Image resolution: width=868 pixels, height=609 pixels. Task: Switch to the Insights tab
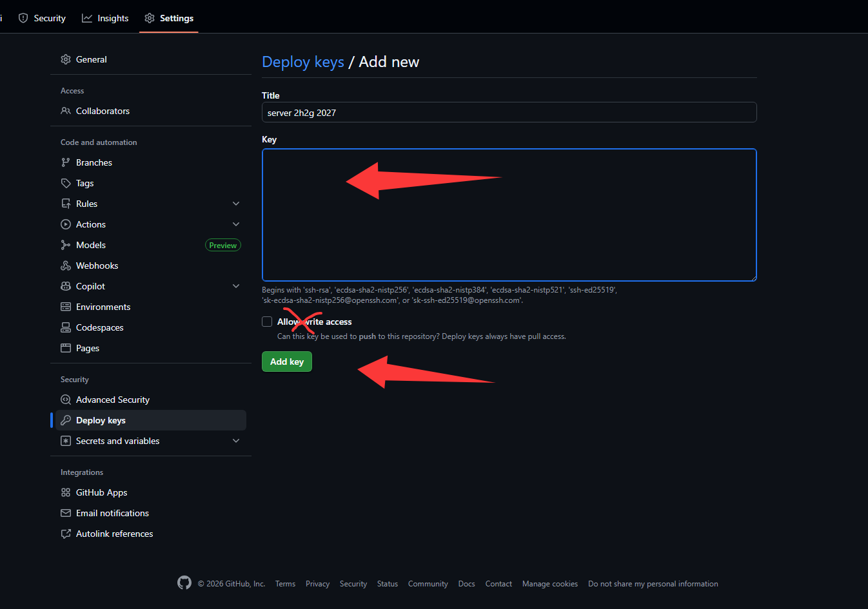105,18
